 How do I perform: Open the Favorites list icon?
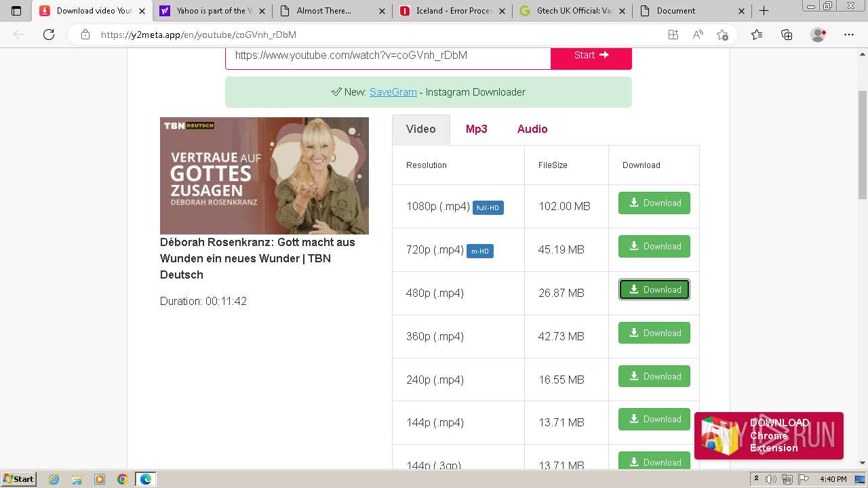[x=757, y=35]
